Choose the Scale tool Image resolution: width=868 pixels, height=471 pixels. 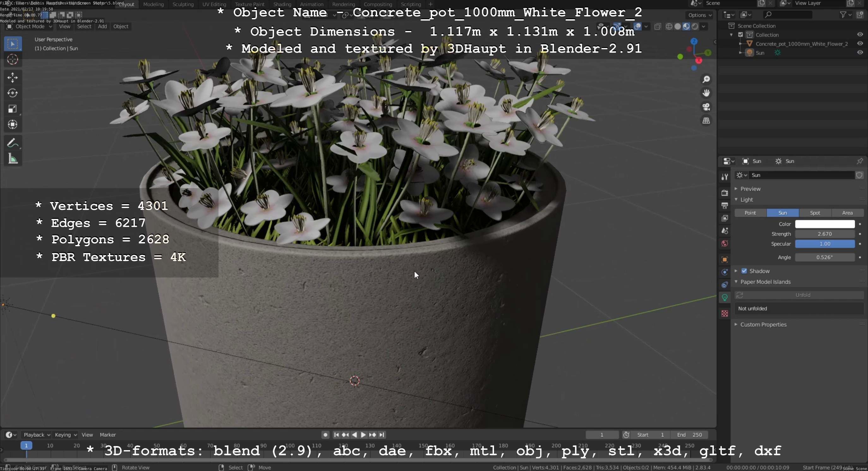coord(13,109)
